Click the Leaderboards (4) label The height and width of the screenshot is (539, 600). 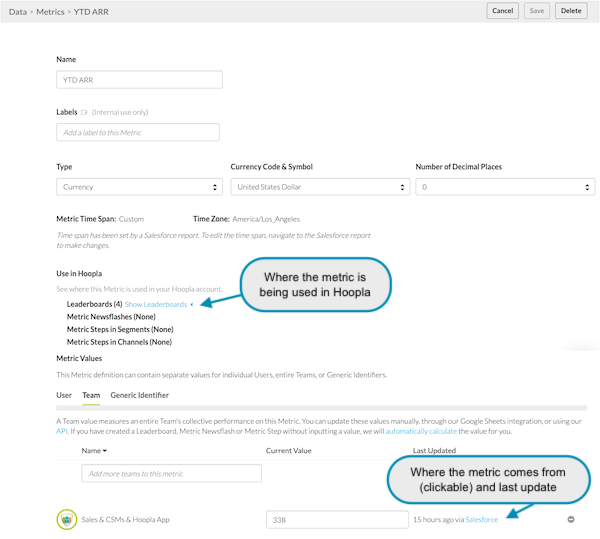pyautogui.click(x=95, y=304)
